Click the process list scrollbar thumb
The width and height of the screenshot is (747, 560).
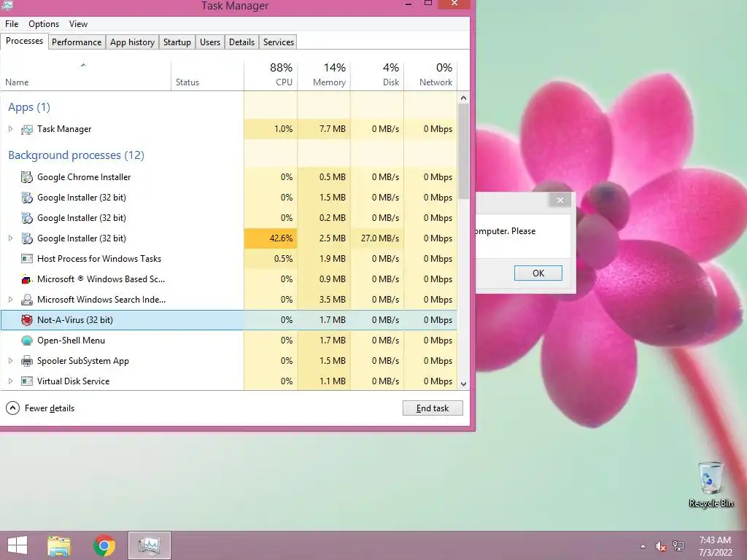pos(463,152)
